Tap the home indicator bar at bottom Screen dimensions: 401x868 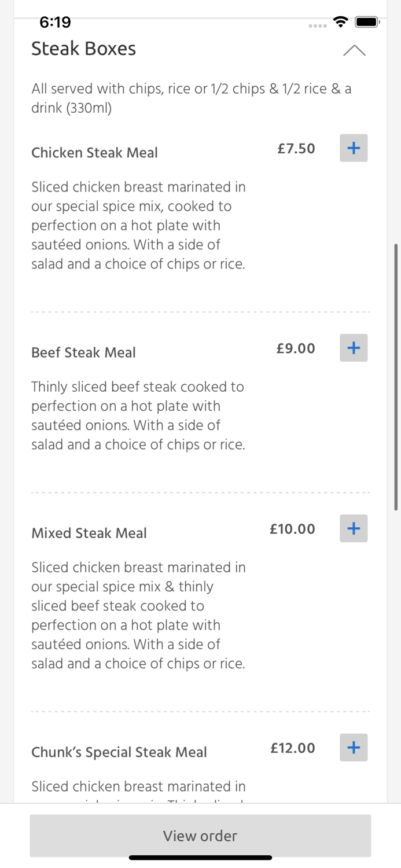[200, 858]
